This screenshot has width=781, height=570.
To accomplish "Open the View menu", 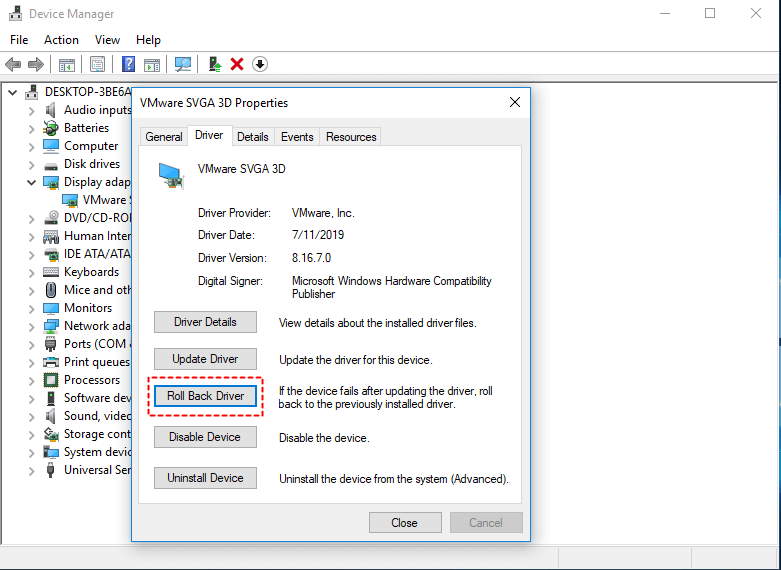I will 107,40.
